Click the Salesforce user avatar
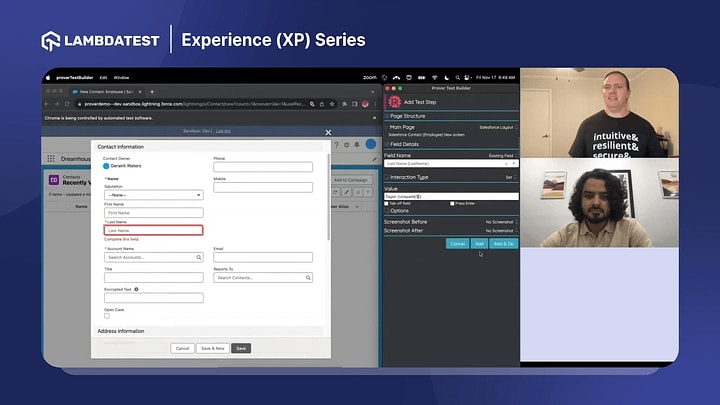This screenshot has width=720, height=405. pyautogui.click(x=371, y=144)
